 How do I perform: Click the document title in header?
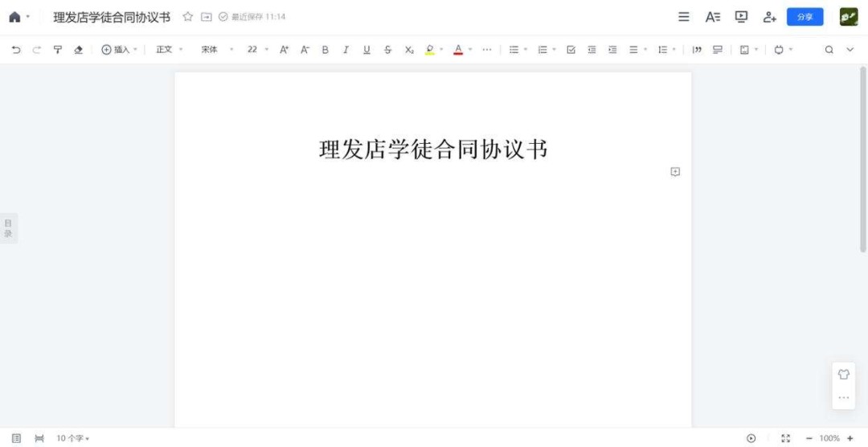[112, 17]
